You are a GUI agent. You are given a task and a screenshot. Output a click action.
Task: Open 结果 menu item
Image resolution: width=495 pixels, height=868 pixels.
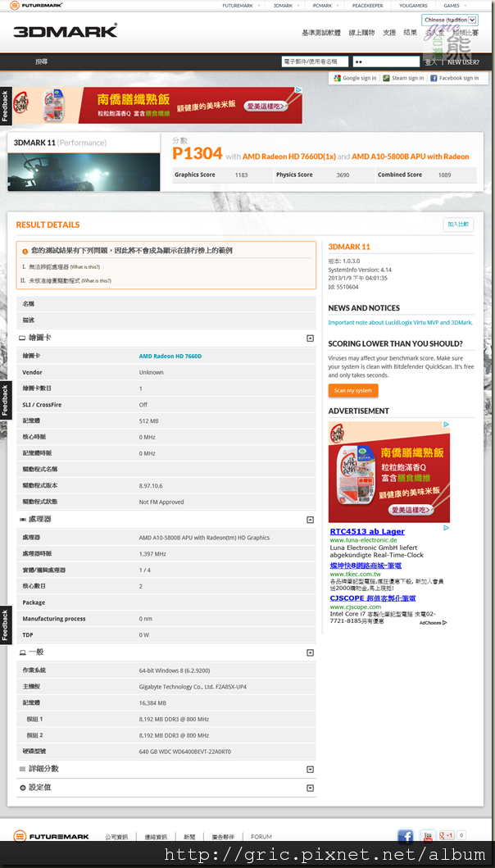pyautogui.click(x=411, y=33)
